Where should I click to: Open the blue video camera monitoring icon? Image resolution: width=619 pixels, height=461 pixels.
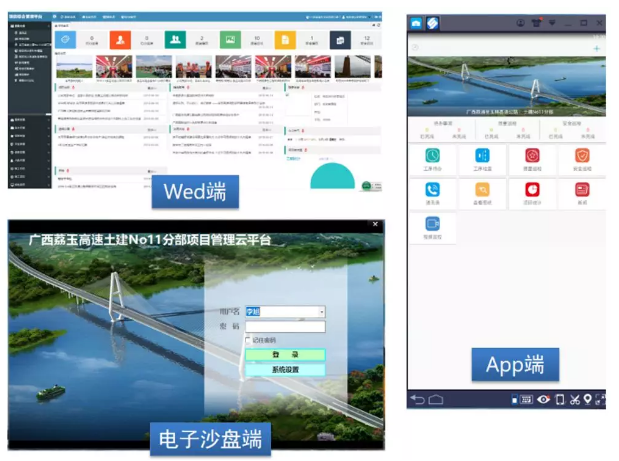[432, 224]
